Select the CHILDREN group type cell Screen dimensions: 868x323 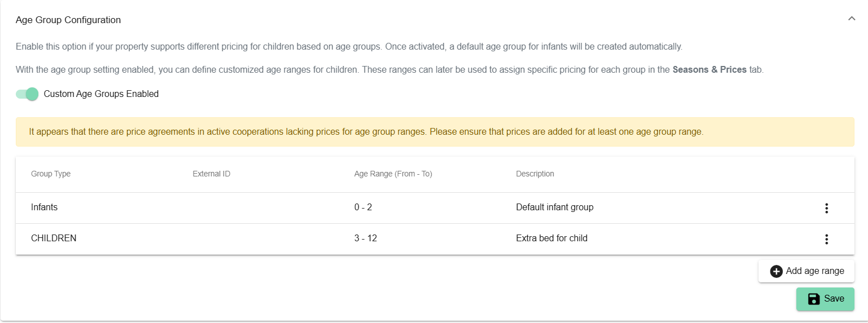click(54, 238)
